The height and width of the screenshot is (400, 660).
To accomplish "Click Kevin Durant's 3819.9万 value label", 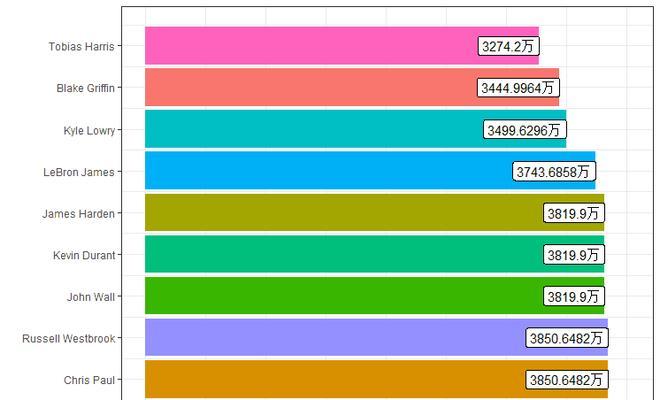I will point(574,255).
